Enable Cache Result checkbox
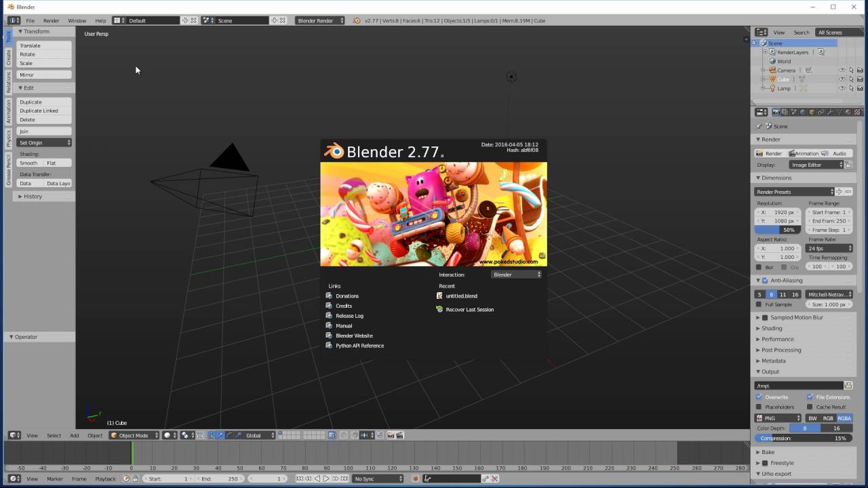This screenshot has width=868, height=488. tap(810, 407)
